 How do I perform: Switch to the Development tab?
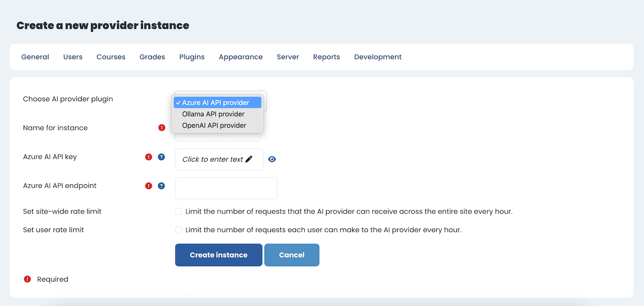[x=378, y=57]
